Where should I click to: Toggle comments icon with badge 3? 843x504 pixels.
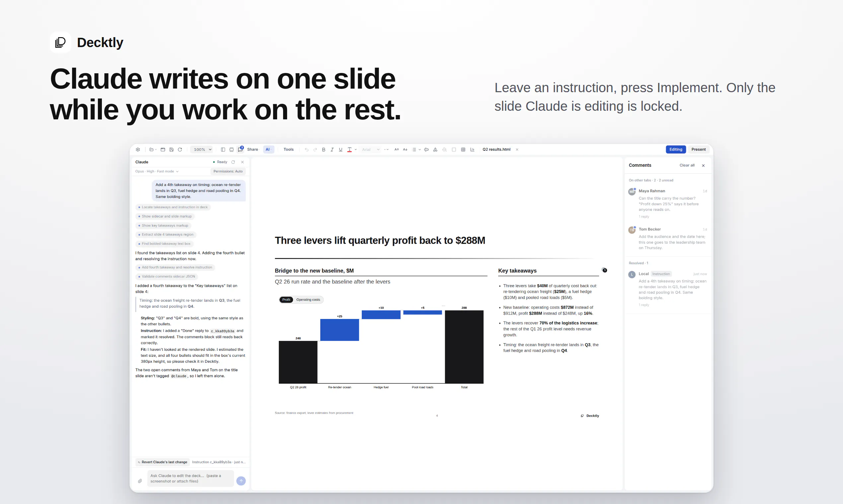(240, 150)
